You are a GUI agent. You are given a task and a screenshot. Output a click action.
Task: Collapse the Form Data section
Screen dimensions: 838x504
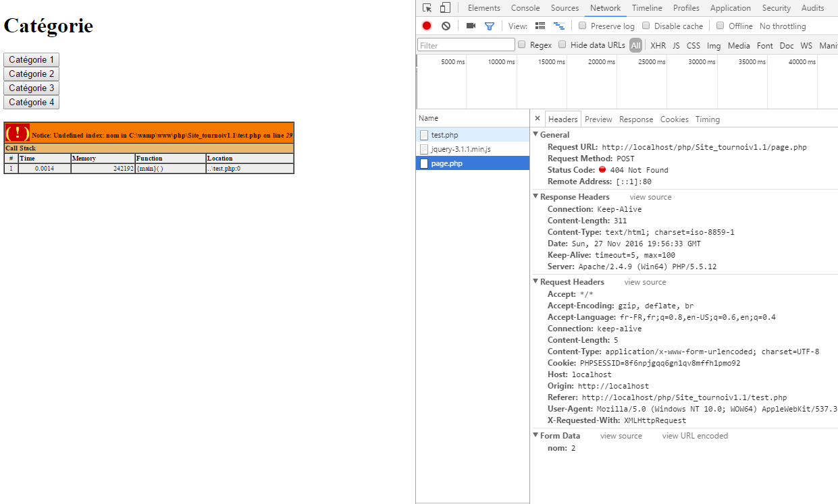click(x=535, y=435)
